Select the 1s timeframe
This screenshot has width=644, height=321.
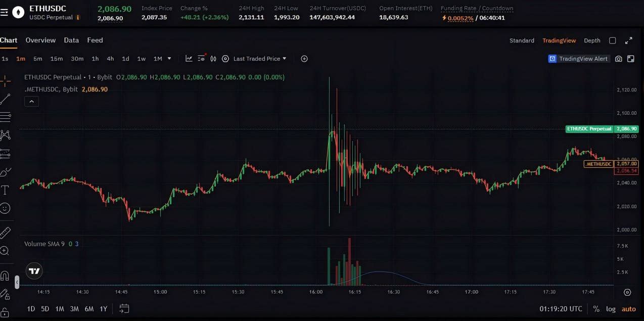tap(5, 59)
